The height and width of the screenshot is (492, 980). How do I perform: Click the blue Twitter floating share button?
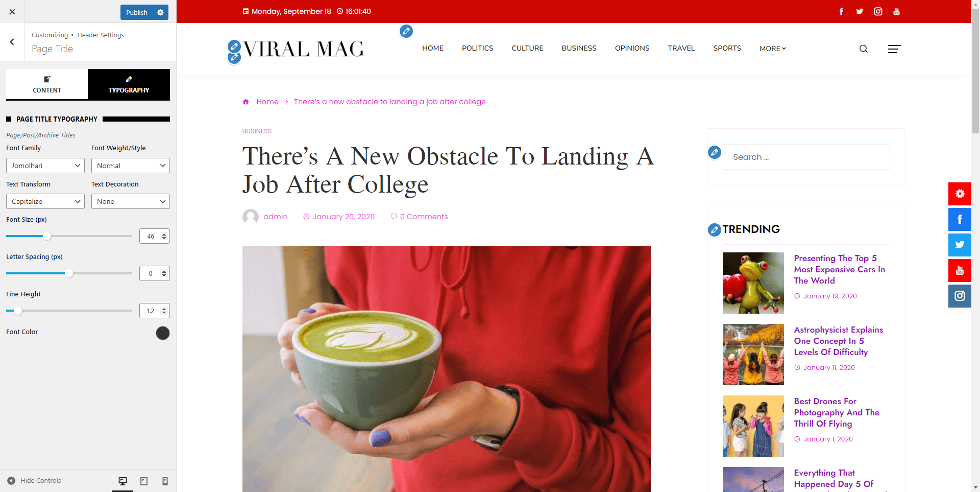pos(960,245)
